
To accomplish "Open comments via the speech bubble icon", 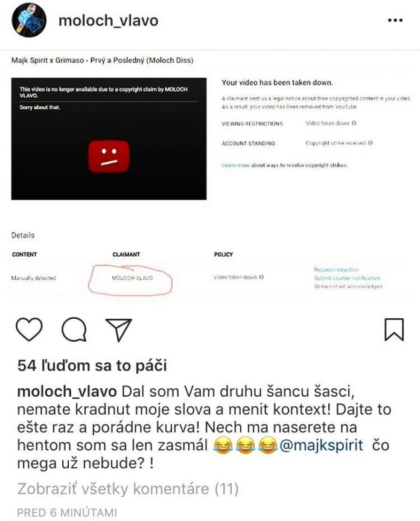I will 74,329.
